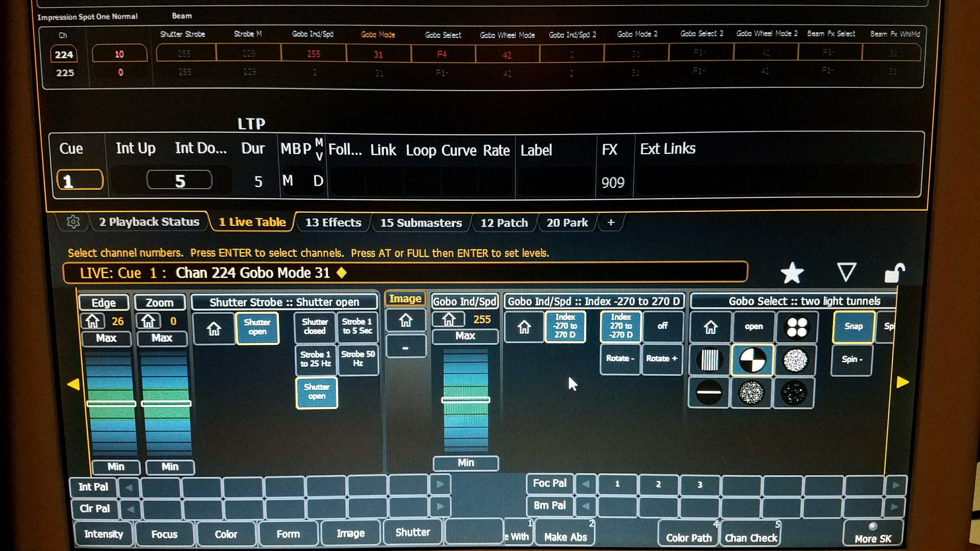This screenshot has height=551, width=980.
Task: Page Int Pal palettes left
Action: (x=129, y=487)
